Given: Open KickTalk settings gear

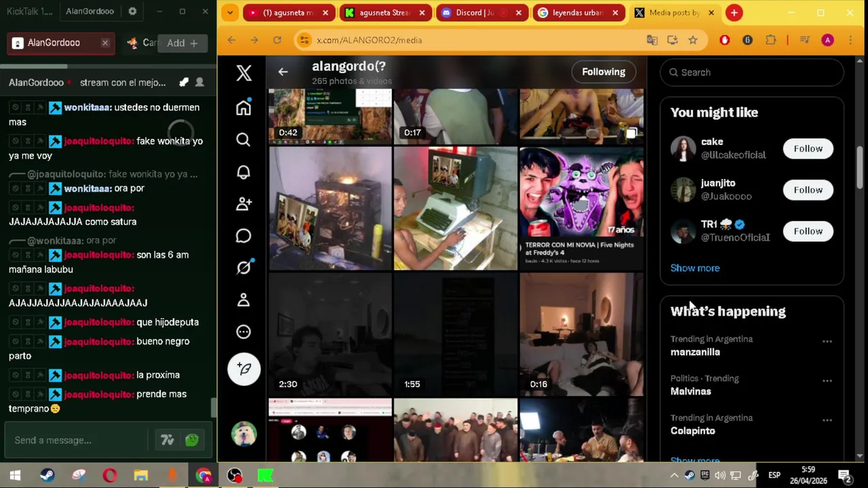Looking at the screenshot, I should click(132, 12).
